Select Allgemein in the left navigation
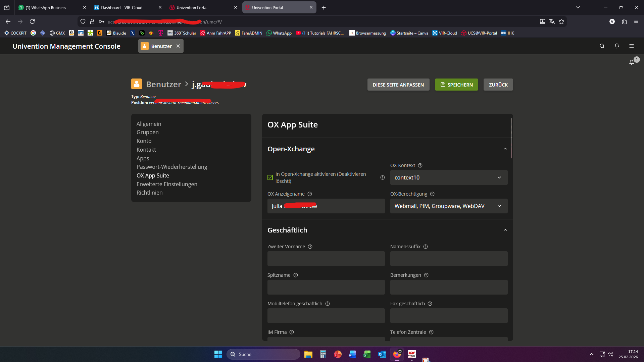Viewport: 644px width, 362px height. [149, 124]
